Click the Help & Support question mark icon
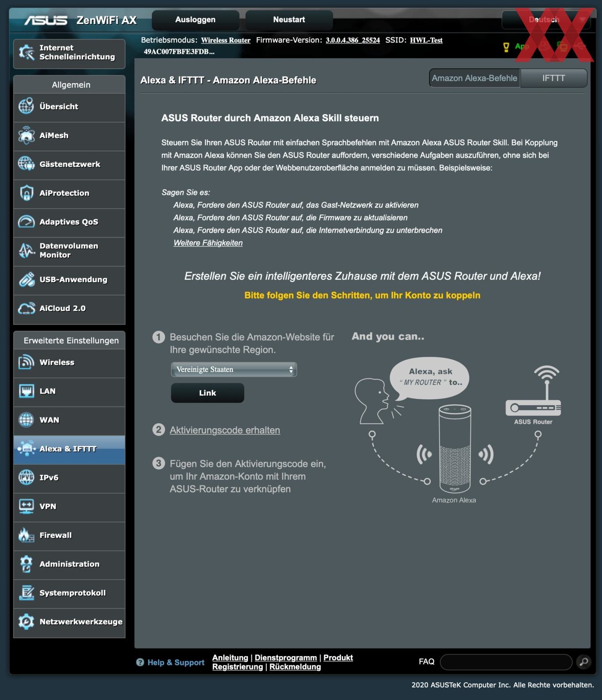 click(140, 662)
